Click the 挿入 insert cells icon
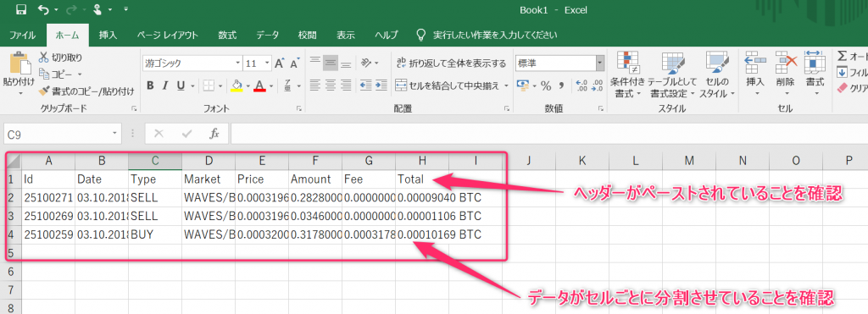 755,63
